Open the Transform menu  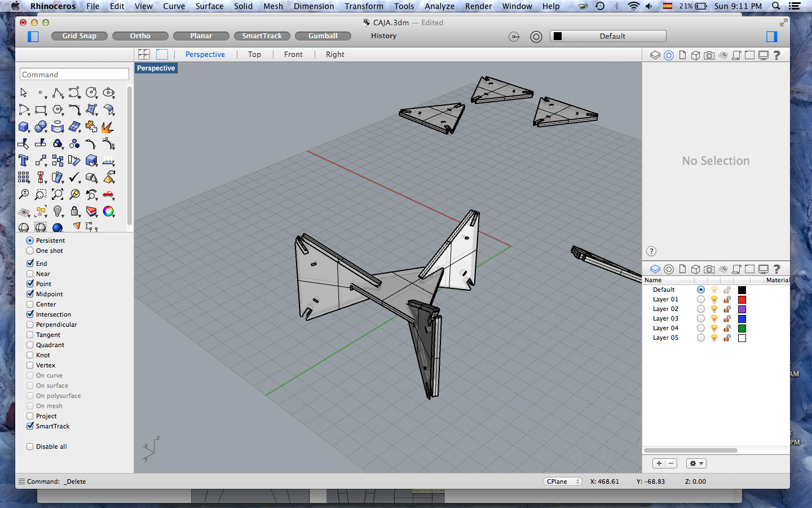coord(364,6)
